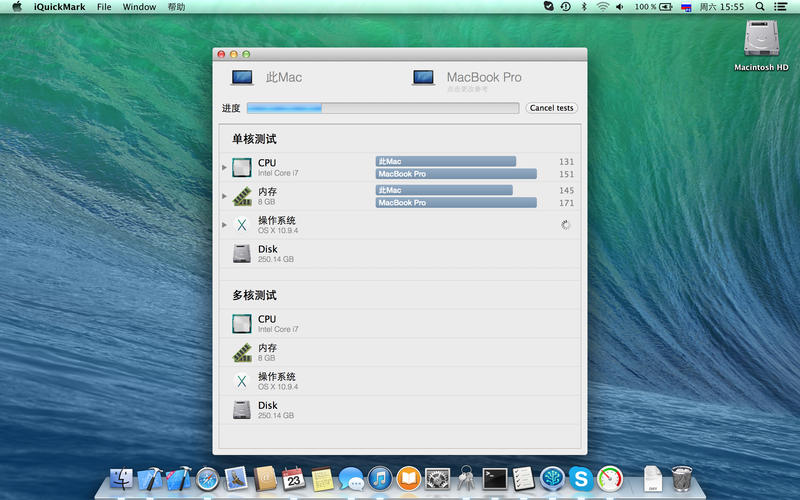800x500 pixels.
Task: Click the OS test loading spinner
Action: pos(565,225)
